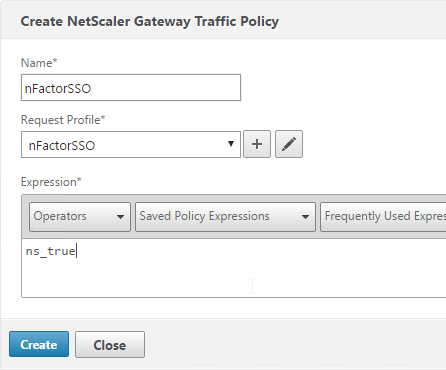Add a new request profile with plus icon
The image size is (446, 370).
point(257,144)
